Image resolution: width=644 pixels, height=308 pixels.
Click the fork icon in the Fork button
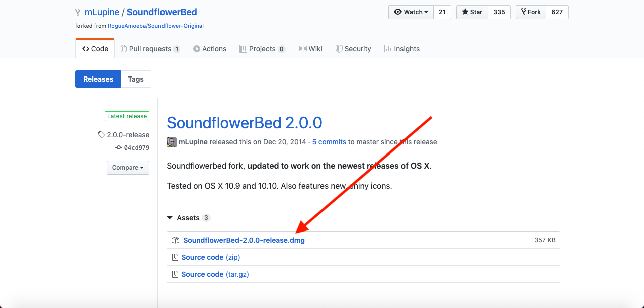tap(524, 12)
